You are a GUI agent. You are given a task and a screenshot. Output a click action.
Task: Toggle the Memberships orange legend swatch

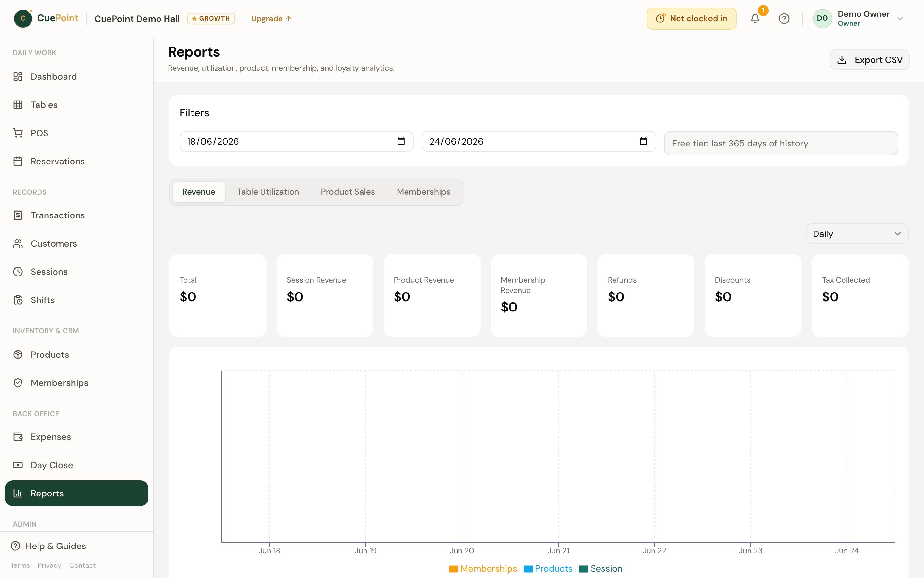point(453,569)
